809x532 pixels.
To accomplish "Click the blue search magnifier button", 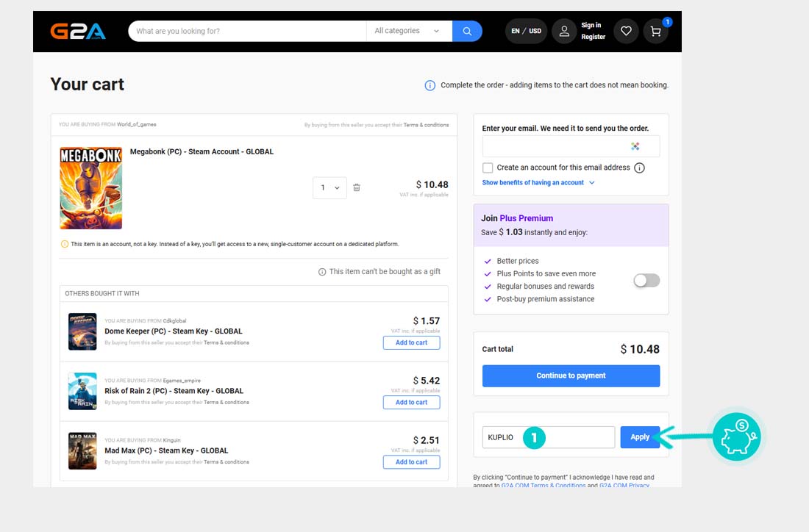I will [x=467, y=31].
